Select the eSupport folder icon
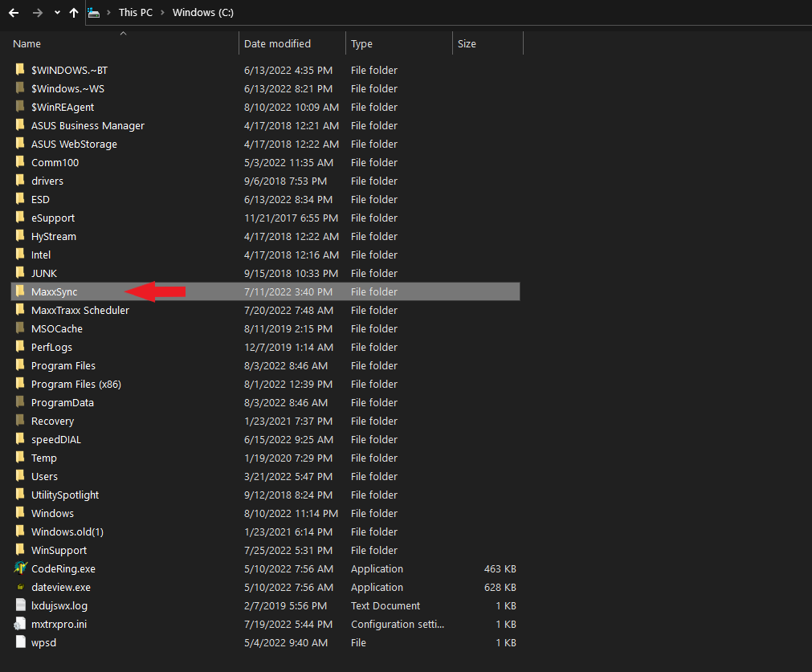 [20, 218]
